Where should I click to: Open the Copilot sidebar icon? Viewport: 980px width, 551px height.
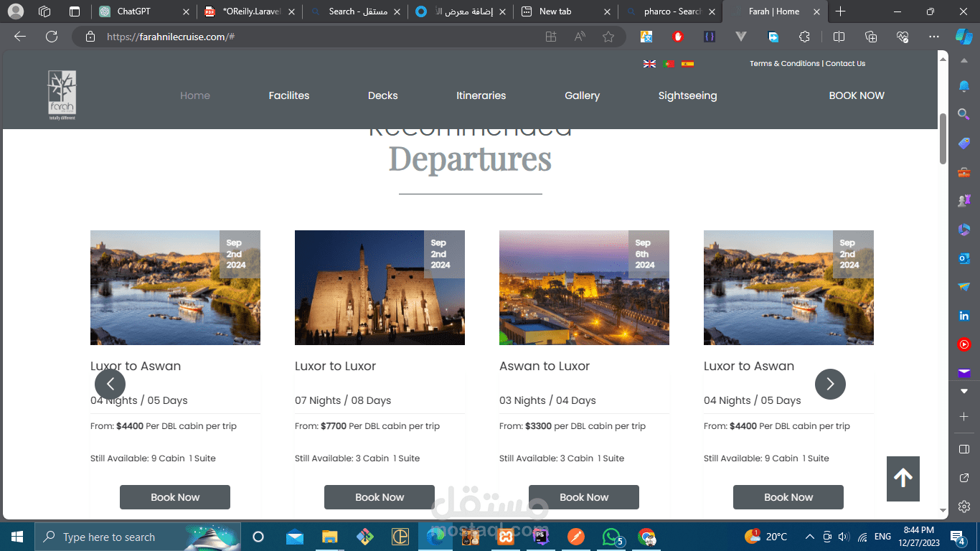[x=963, y=36]
